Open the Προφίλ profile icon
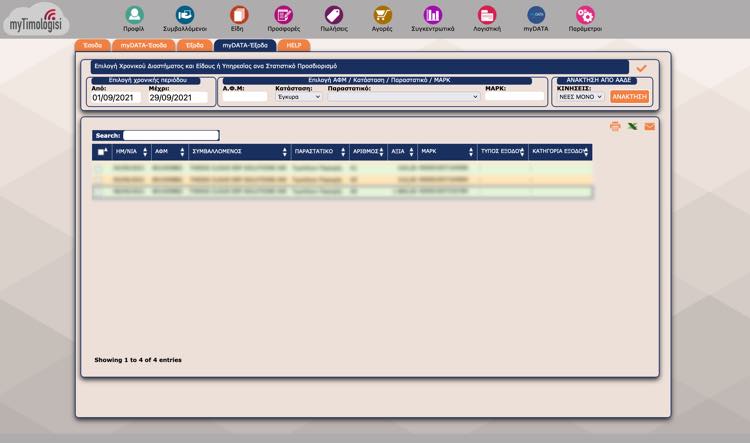The height and width of the screenshot is (443, 750). [134, 15]
